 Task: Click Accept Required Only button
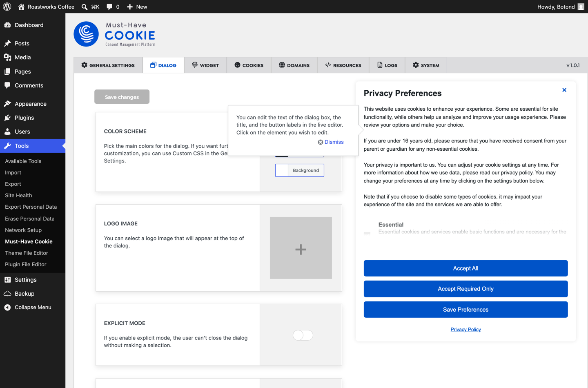[x=465, y=289]
